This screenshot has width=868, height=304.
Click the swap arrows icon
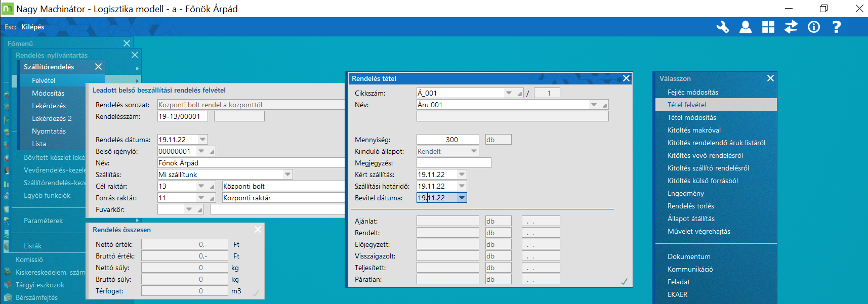(791, 27)
